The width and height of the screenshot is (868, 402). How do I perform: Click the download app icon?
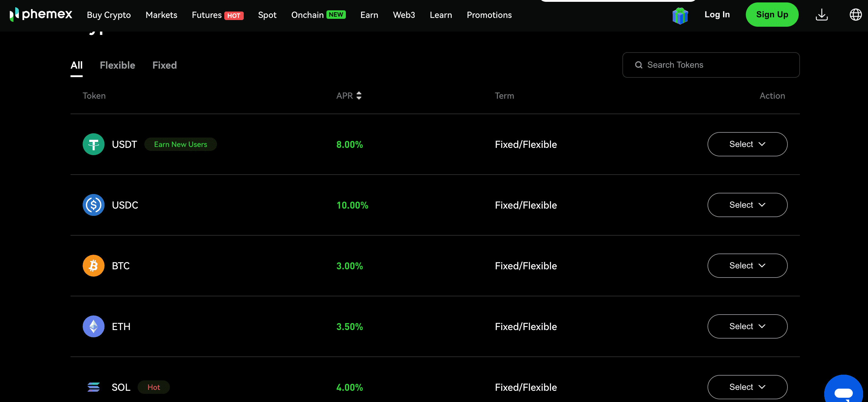click(x=821, y=15)
